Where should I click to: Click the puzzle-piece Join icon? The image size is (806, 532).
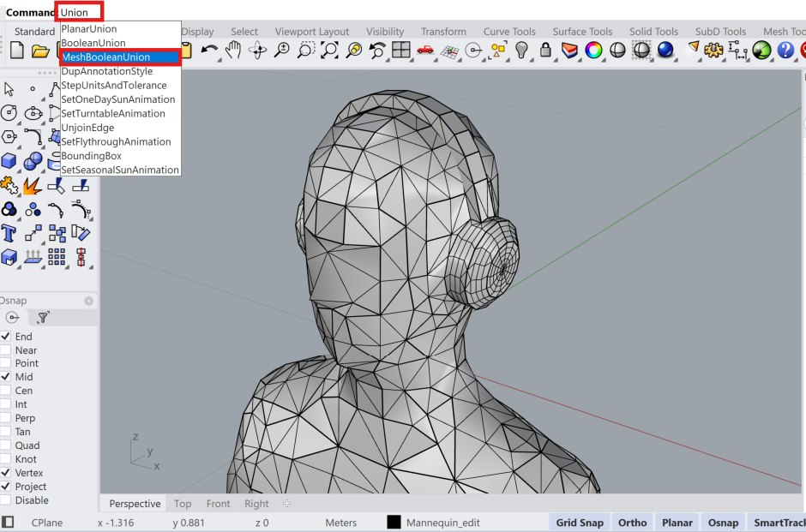9,185
